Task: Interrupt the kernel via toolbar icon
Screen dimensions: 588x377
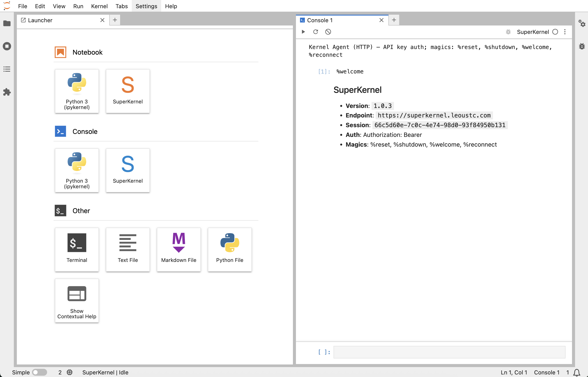Action: point(328,32)
